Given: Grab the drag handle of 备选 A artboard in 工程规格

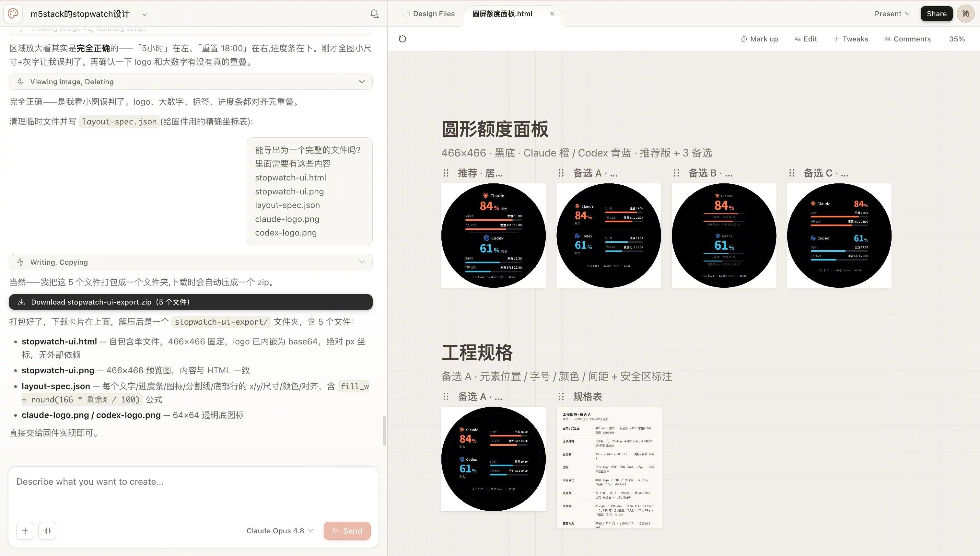Looking at the screenshot, I should coord(446,397).
